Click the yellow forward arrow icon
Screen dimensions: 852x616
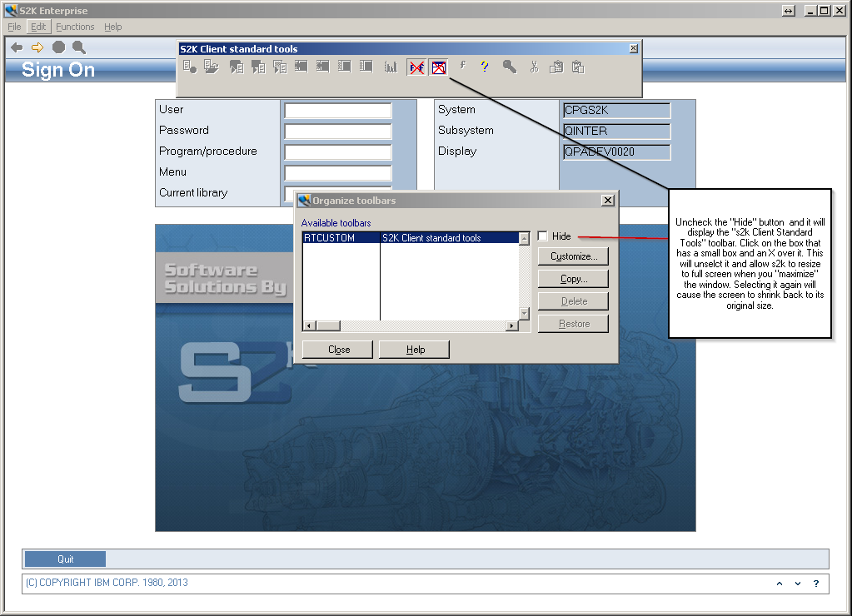37,47
